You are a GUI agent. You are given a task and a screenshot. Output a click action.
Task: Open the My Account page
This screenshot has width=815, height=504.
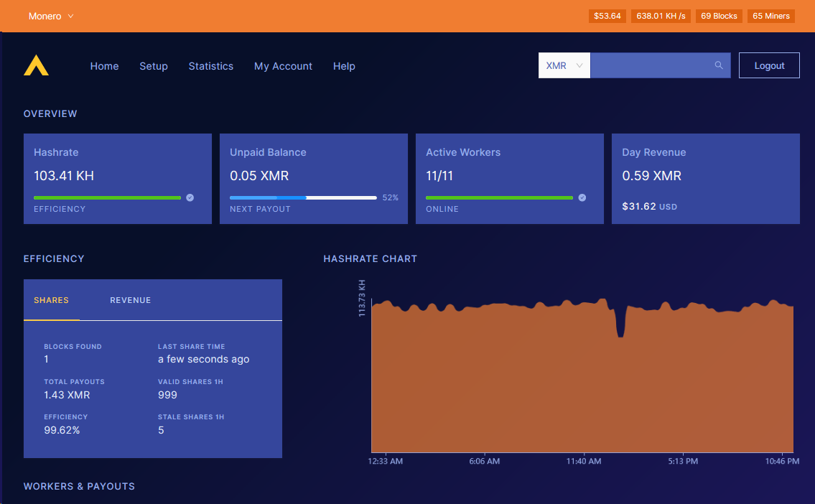click(283, 66)
